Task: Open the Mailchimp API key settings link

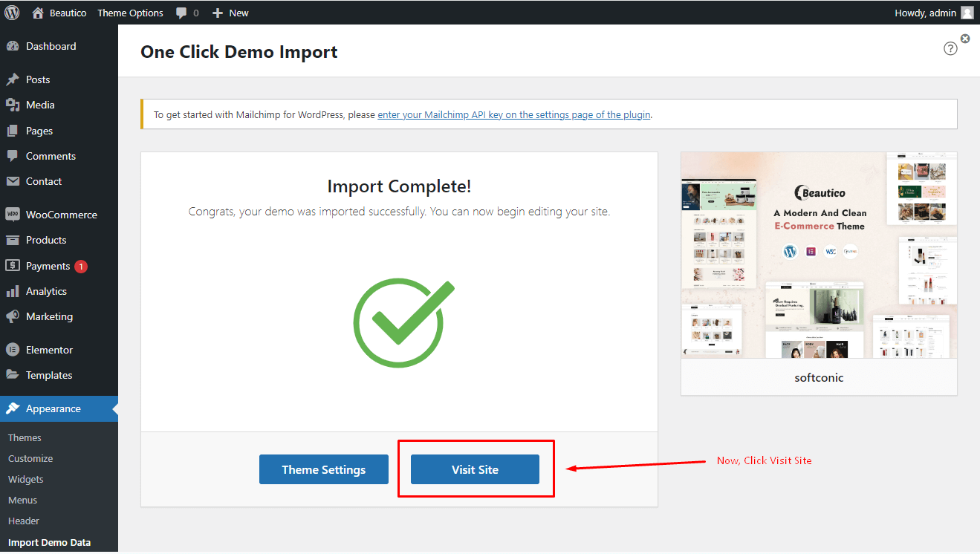Action: point(514,114)
